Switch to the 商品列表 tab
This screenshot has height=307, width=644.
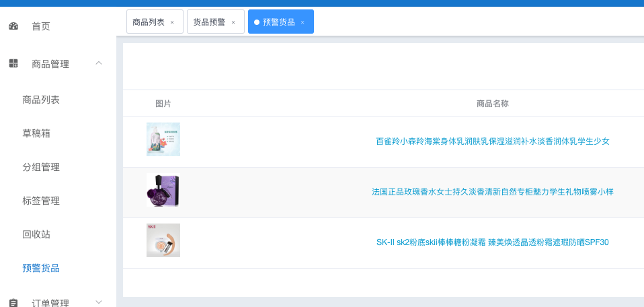[x=149, y=22]
